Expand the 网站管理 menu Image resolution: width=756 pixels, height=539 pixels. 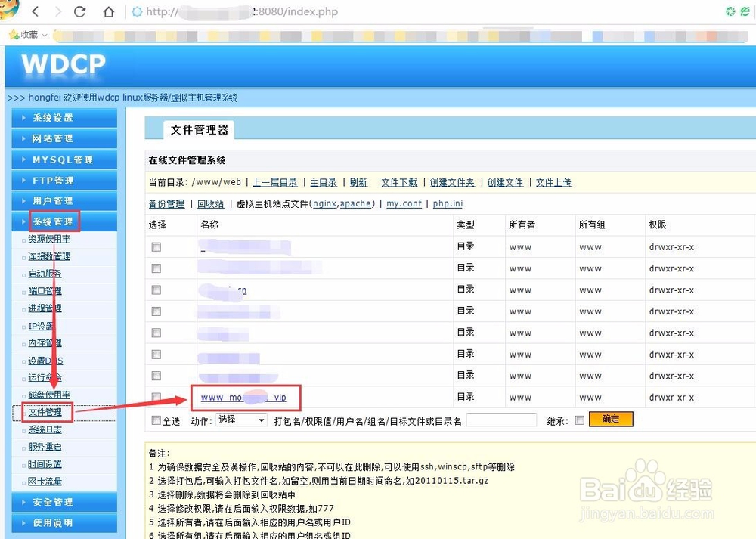coord(64,138)
